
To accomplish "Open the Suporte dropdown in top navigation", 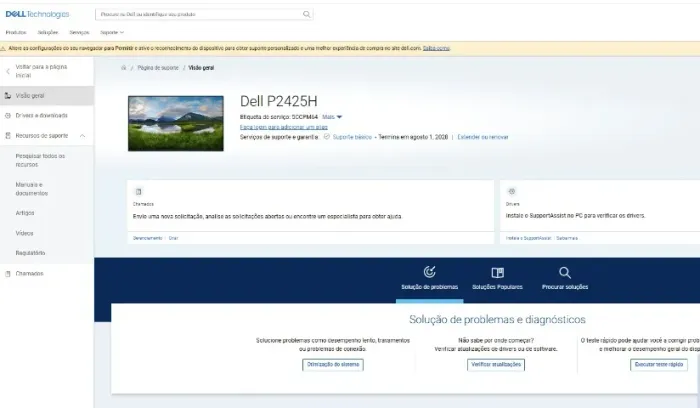I will pyautogui.click(x=112, y=33).
